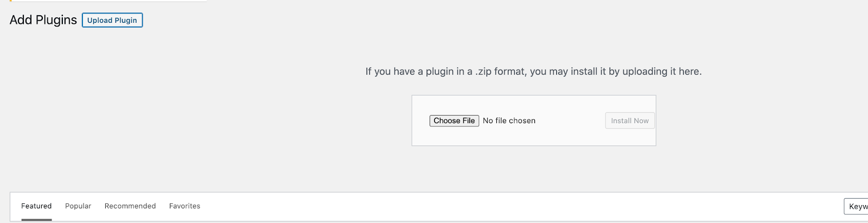The width and height of the screenshot is (868, 223).
Task: Click the Upload Plugin button
Action: point(112,20)
